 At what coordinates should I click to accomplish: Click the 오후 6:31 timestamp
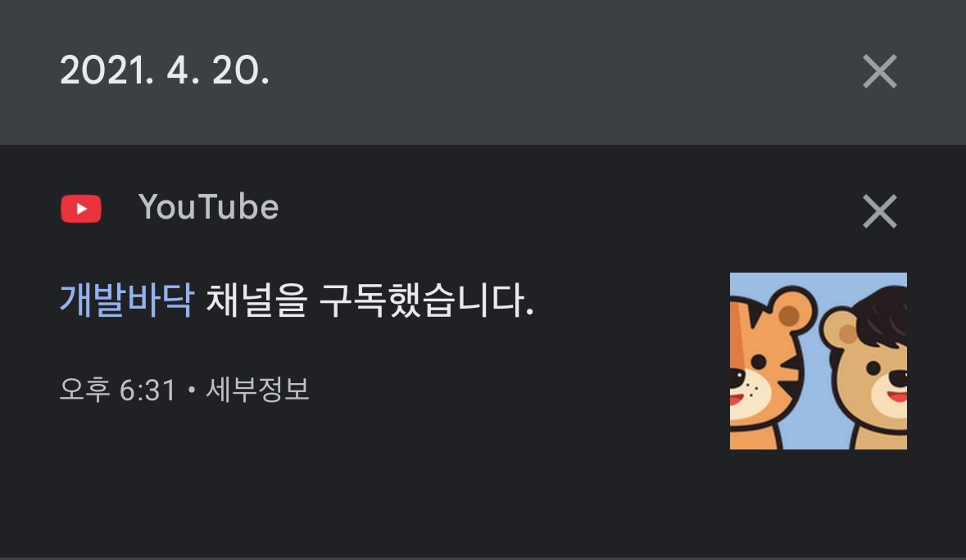point(118,390)
